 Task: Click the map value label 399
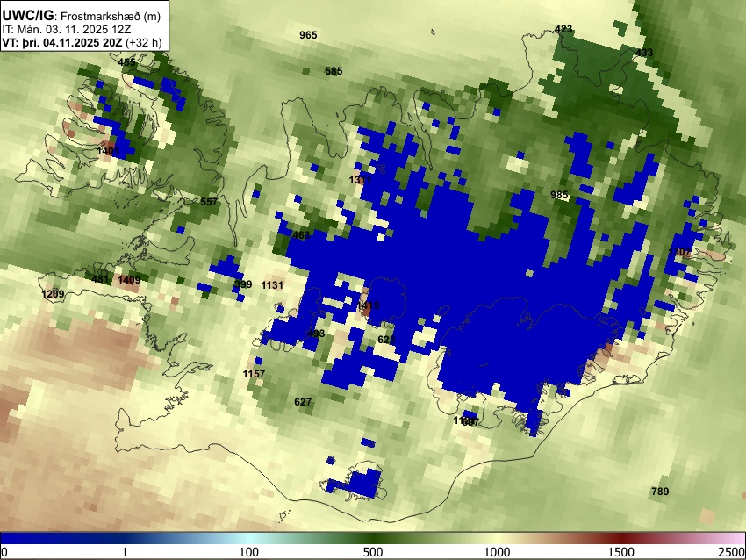(243, 284)
